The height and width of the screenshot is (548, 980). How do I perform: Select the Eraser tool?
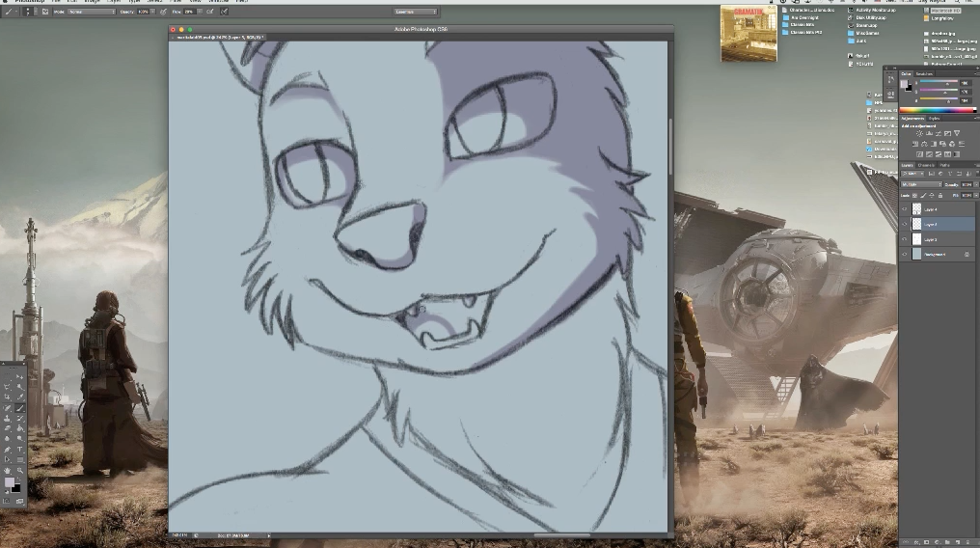click(7, 428)
